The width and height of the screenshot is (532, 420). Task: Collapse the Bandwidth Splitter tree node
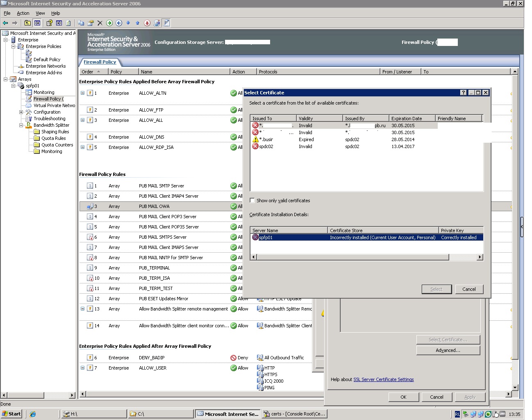tap(21, 125)
